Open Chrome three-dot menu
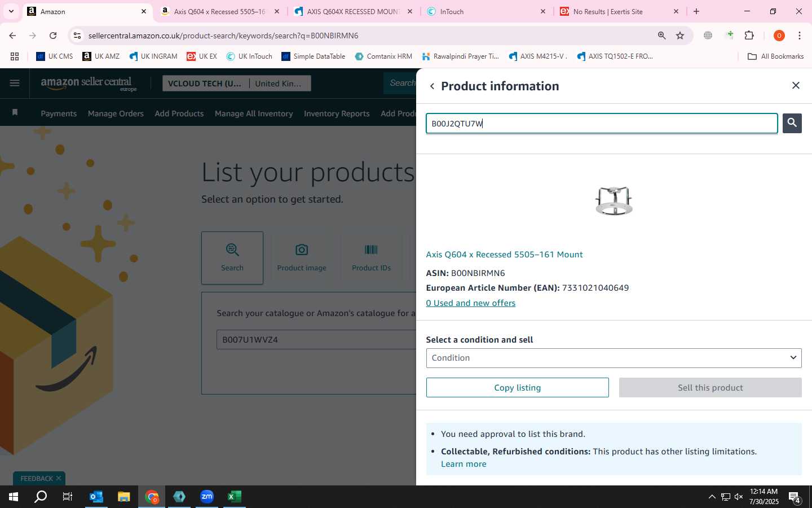The image size is (812, 508). 800,36
